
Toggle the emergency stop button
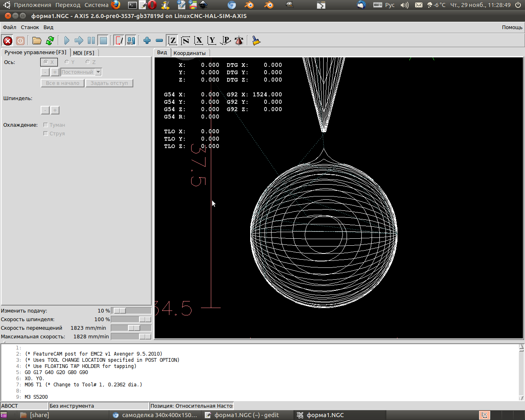tap(8, 41)
